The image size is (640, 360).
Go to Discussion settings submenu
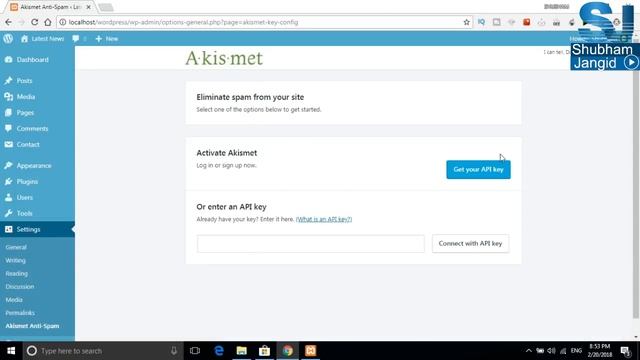click(20, 287)
